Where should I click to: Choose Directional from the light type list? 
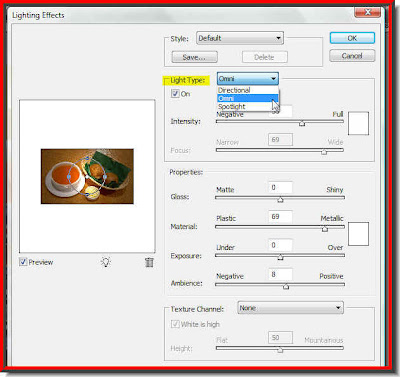[248, 90]
